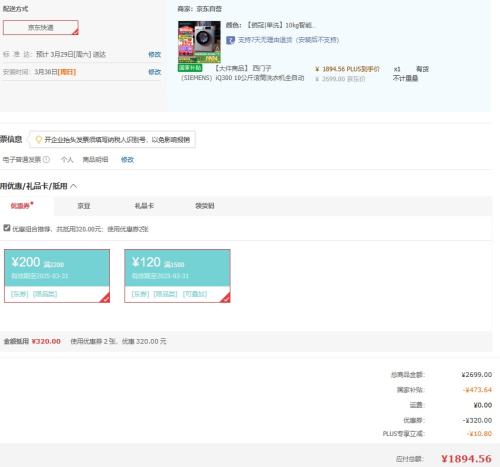Click the 商家：京东自营 seller label
The image size is (500, 467).
pyautogui.click(x=199, y=9)
